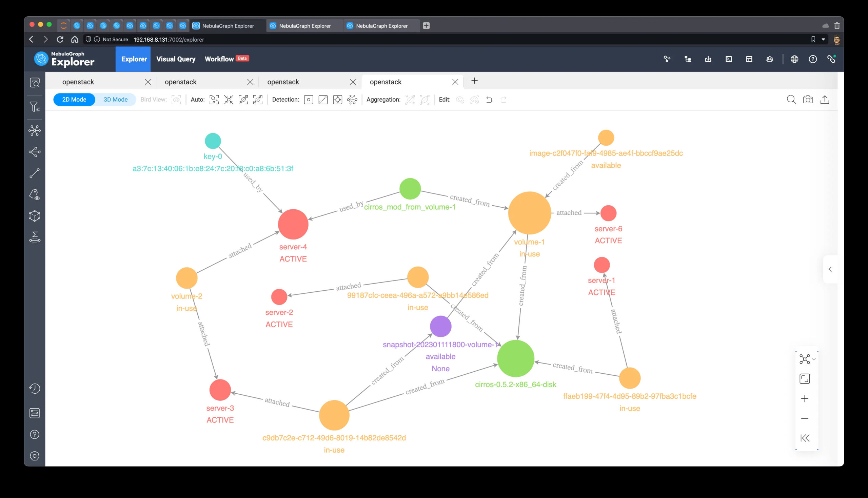The height and width of the screenshot is (498, 868).
Task: Toggle 2D Mode display
Action: 73,100
